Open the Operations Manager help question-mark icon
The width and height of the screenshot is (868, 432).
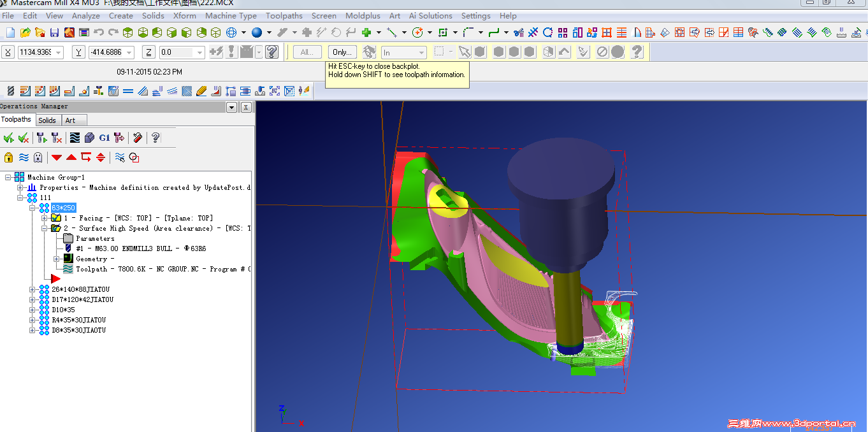coord(155,137)
